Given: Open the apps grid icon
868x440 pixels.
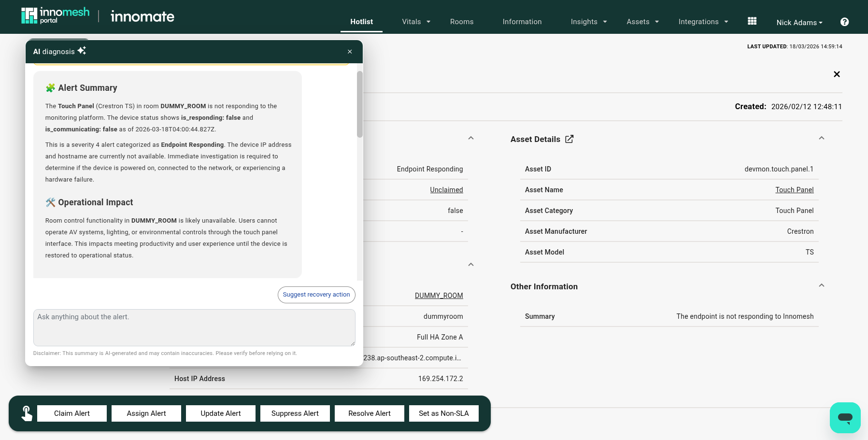Looking at the screenshot, I should click(752, 21).
